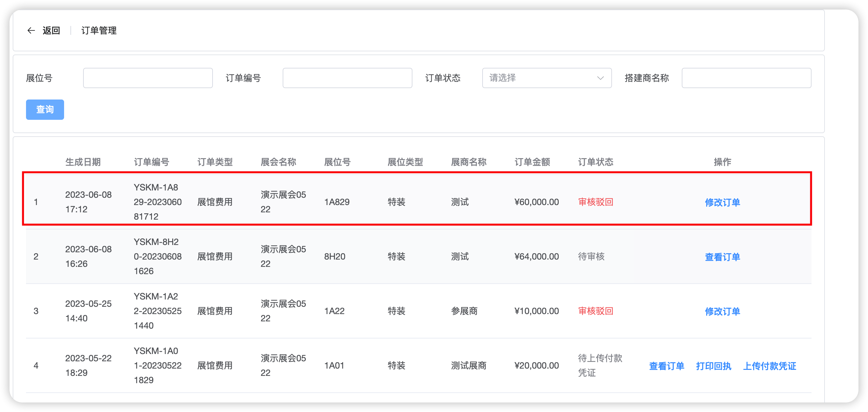
Task: Click the blue 查询 button
Action: pyautogui.click(x=45, y=109)
